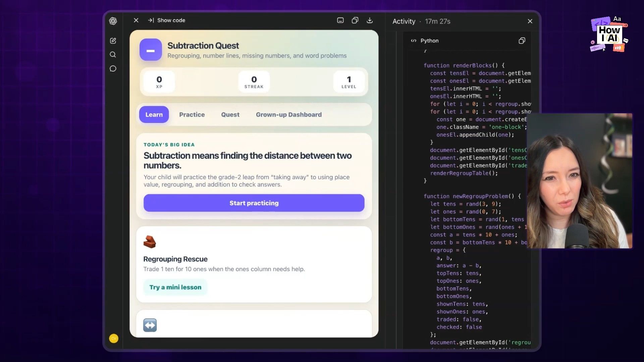Open the Grown-up Dashboard tab
This screenshot has width=644, height=362.
point(289,115)
